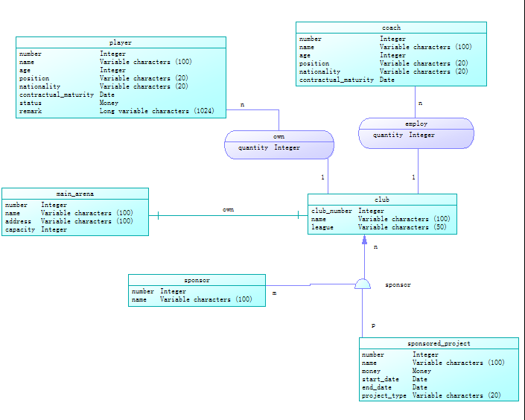This screenshot has width=525, height=420.
Task: Click the own association between player and club
Action: click(279, 144)
